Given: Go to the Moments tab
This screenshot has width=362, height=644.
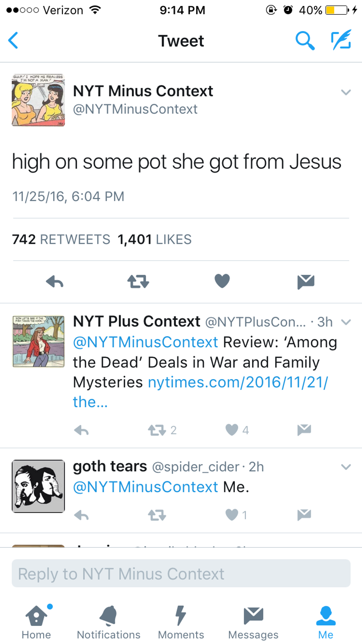Looking at the screenshot, I should click(x=181, y=622).
